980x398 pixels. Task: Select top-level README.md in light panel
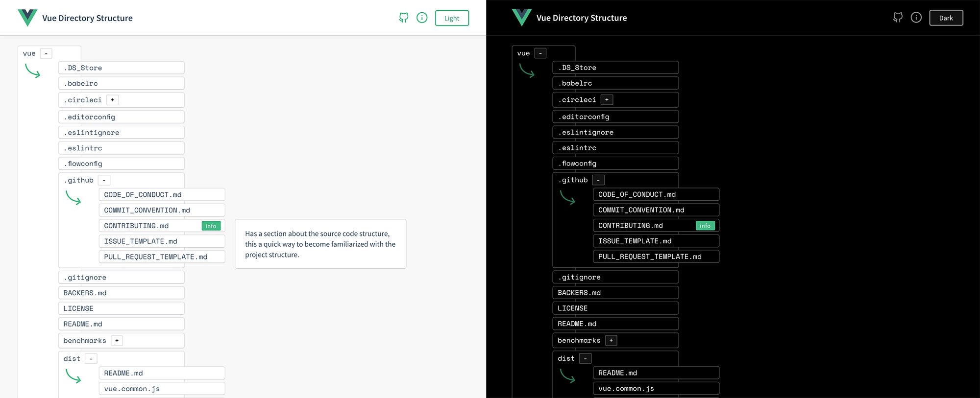tap(122, 324)
